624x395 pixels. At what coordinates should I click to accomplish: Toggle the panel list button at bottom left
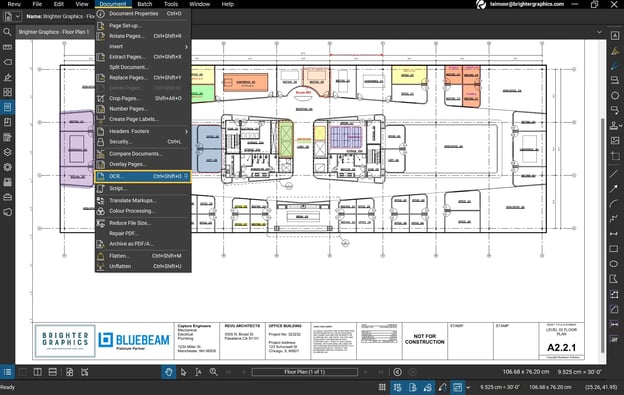(7, 372)
